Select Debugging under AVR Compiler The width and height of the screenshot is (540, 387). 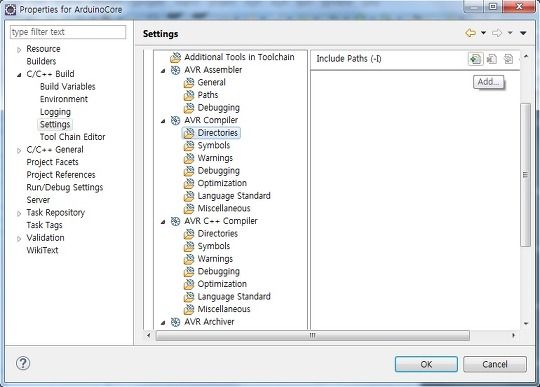tap(218, 171)
